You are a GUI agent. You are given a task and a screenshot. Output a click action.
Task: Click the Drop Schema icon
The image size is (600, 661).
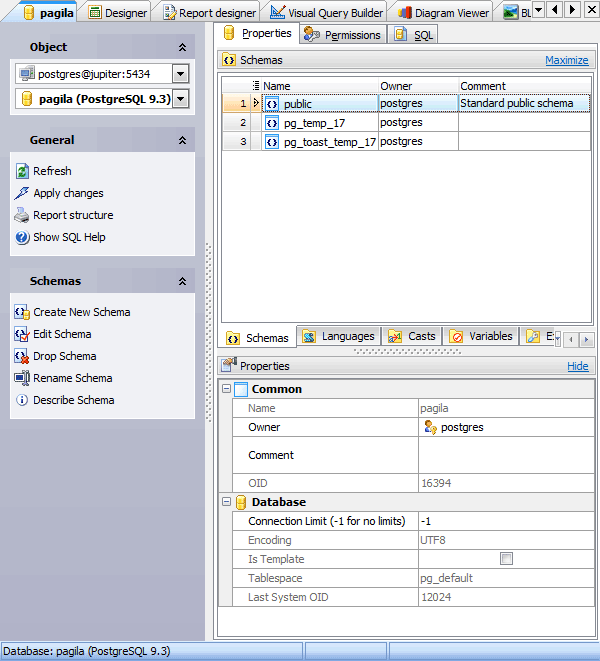(x=23, y=356)
